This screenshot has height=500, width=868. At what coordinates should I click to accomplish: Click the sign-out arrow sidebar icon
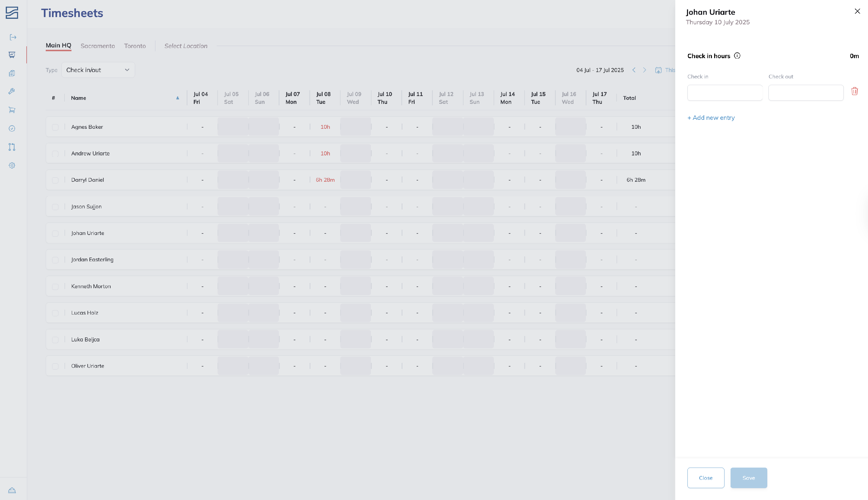[x=13, y=37]
